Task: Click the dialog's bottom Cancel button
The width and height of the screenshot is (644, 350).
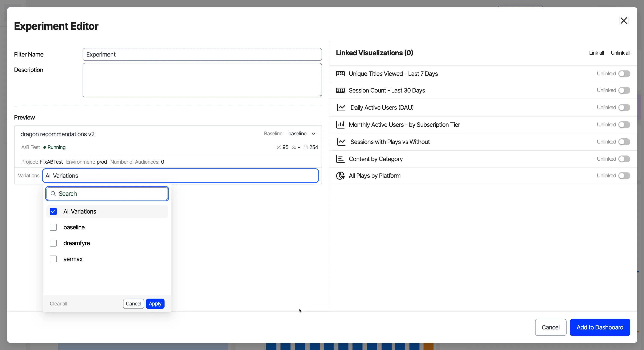Action: click(551, 327)
